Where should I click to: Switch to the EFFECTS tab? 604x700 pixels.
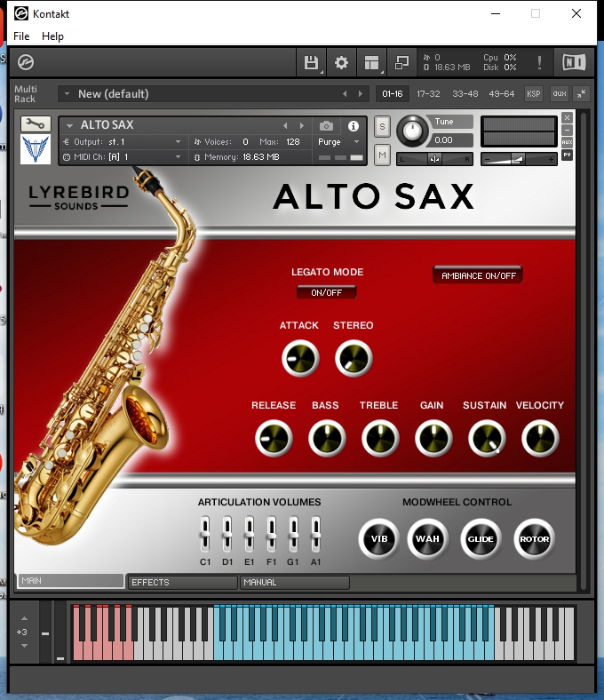tap(182, 583)
